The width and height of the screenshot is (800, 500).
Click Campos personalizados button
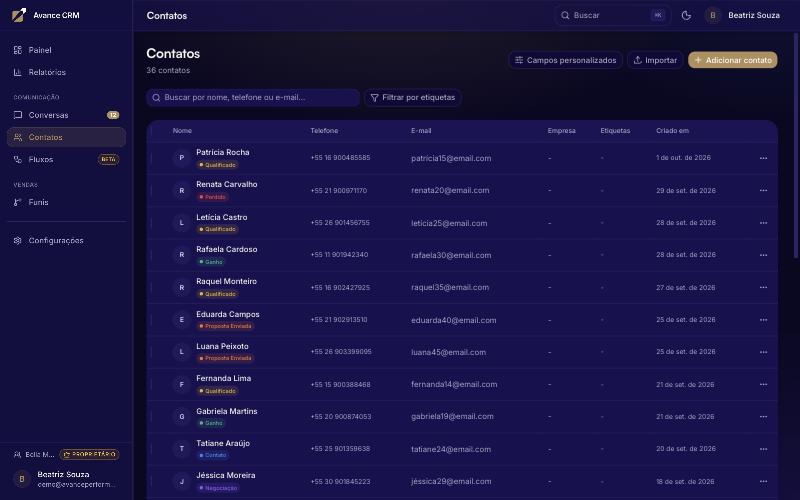click(x=565, y=60)
